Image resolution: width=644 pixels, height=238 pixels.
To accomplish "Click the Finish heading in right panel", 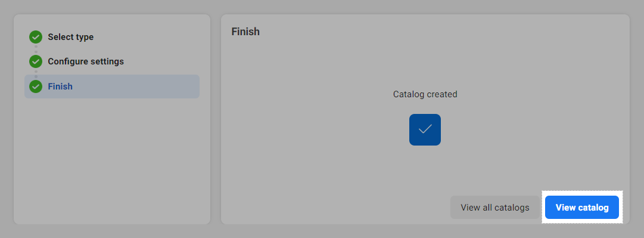I will coord(245,32).
